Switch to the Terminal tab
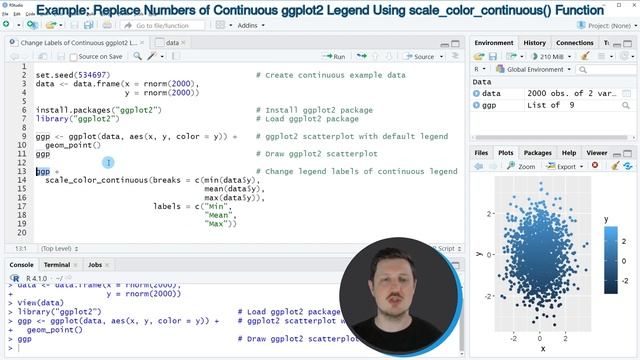Viewport: 640px width, 360px height. tap(57, 264)
